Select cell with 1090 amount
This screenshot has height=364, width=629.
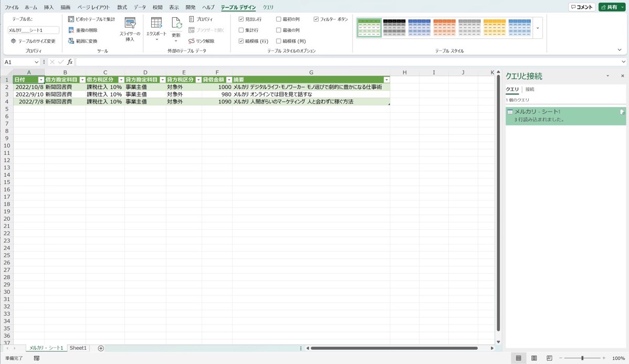[217, 102]
